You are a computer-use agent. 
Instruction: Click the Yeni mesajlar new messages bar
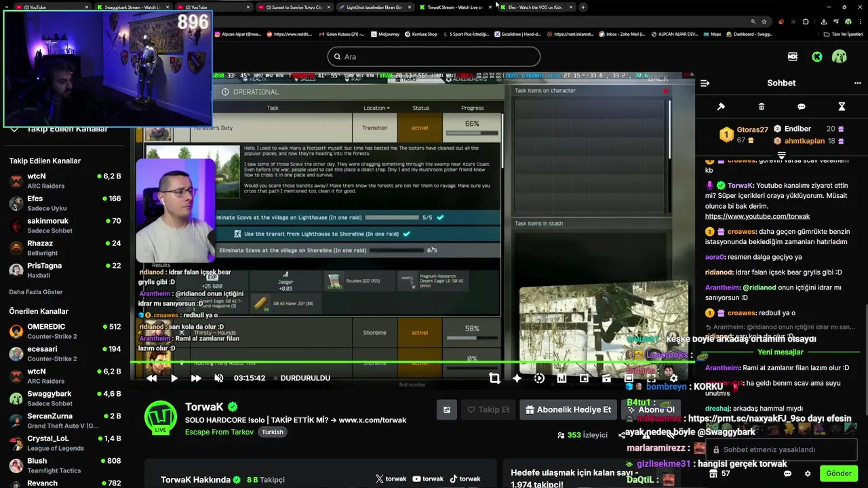click(x=781, y=352)
